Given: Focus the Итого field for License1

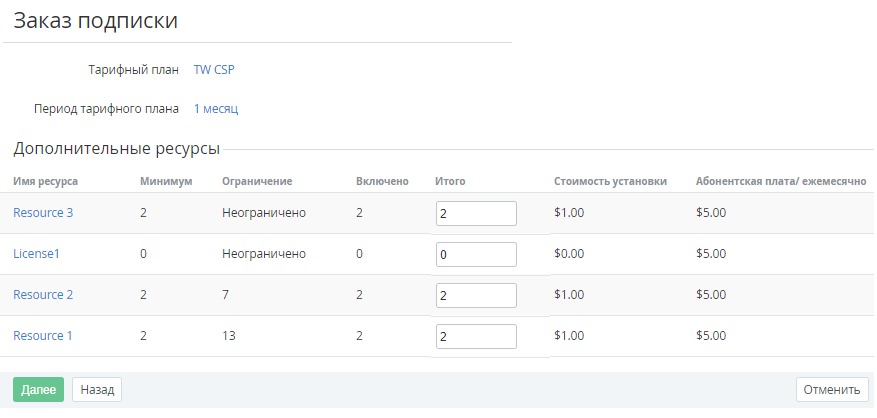Looking at the screenshot, I should click(476, 255).
